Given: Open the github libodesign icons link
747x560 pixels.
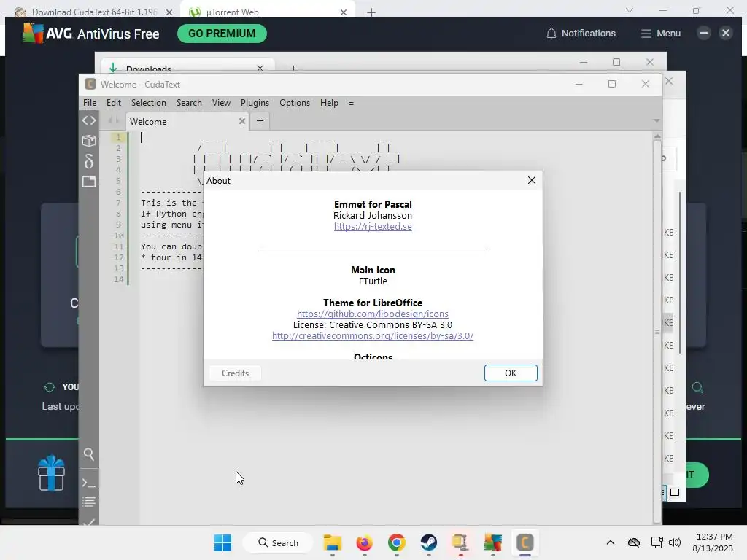Looking at the screenshot, I should [373, 314].
